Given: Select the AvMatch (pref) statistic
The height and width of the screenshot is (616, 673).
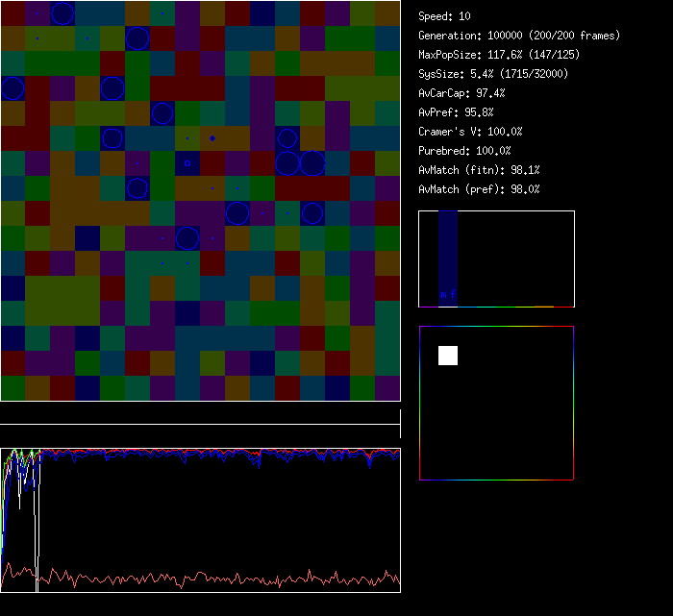Looking at the screenshot, I should point(479,189).
